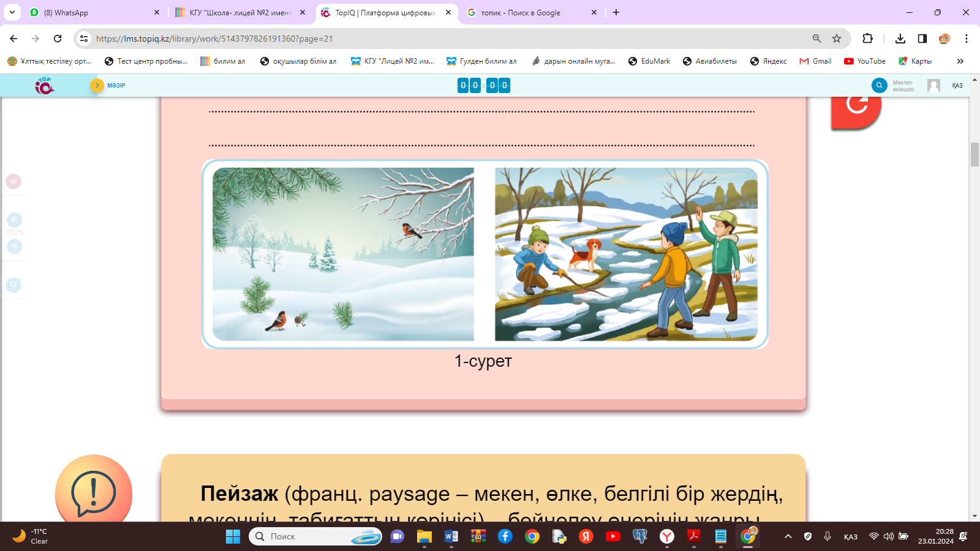The image size is (980, 551).
Task: Open the Gmail bookmark
Action: pyautogui.click(x=815, y=61)
